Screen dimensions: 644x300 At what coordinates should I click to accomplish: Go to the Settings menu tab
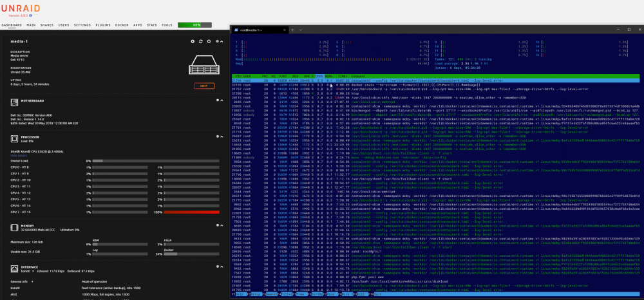click(x=82, y=25)
